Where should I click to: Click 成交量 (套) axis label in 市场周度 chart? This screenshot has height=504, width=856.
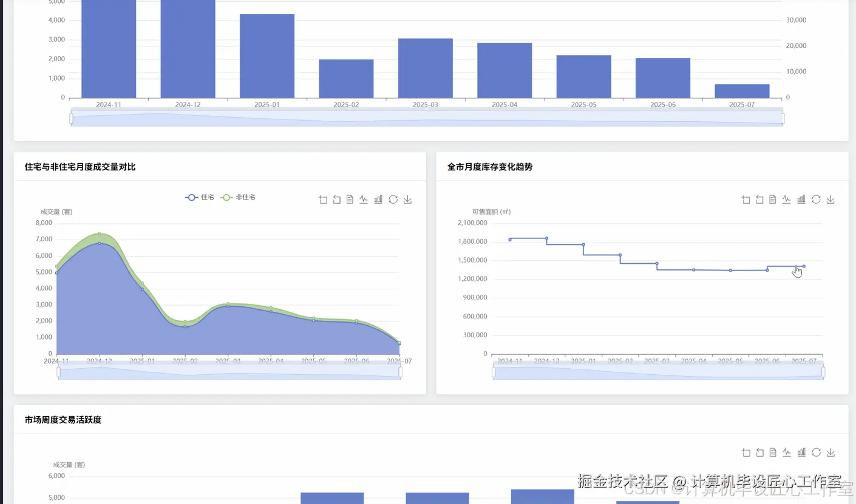pyautogui.click(x=69, y=465)
